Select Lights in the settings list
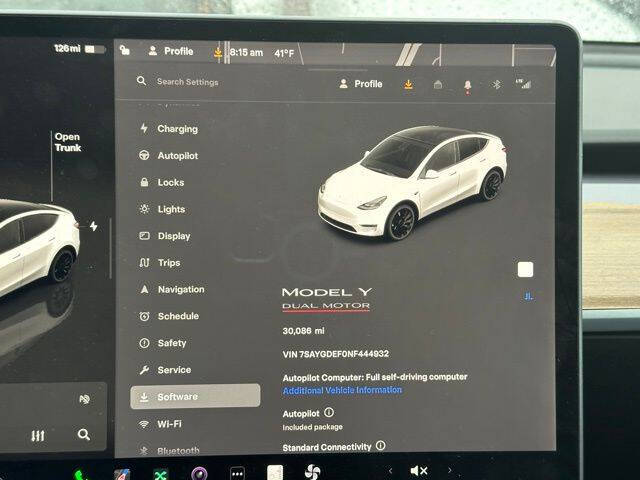Screen dimensions: 640x480 click(x=162, y=209)
